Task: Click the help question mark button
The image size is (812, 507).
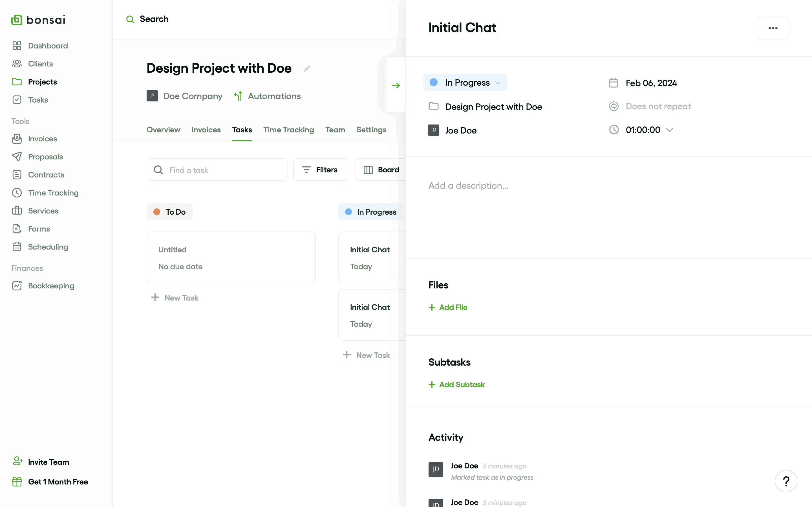Action: [x=785, y=481]
